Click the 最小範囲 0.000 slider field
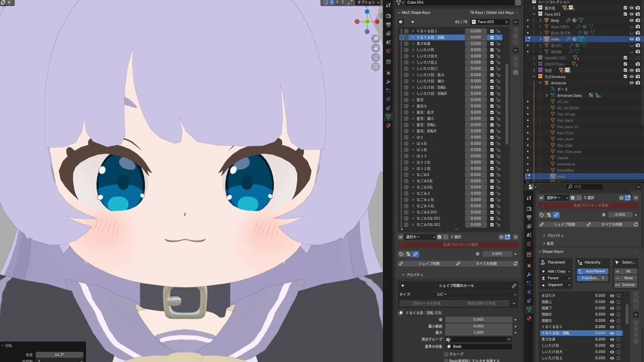The image size is (644, 362). point(479,326)
